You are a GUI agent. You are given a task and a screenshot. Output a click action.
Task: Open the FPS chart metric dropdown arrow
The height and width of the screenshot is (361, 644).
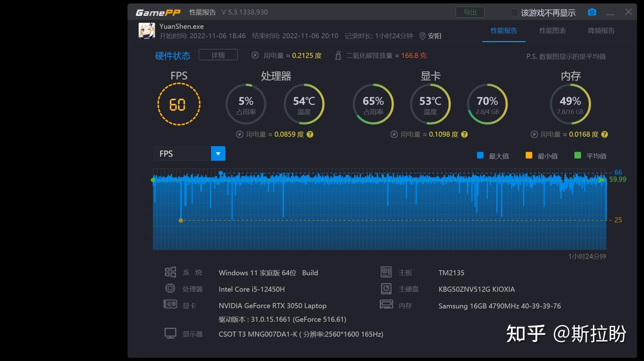[218, 153]
